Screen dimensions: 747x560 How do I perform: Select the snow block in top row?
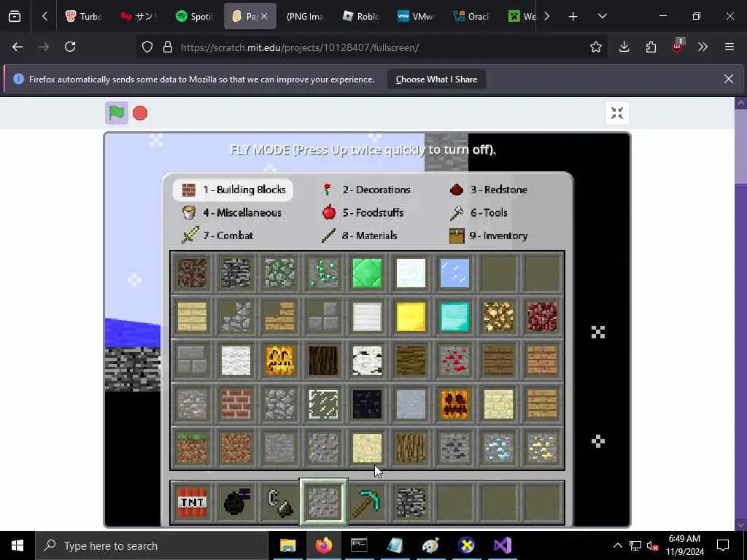pyautogui.click(x=411, y=273)
